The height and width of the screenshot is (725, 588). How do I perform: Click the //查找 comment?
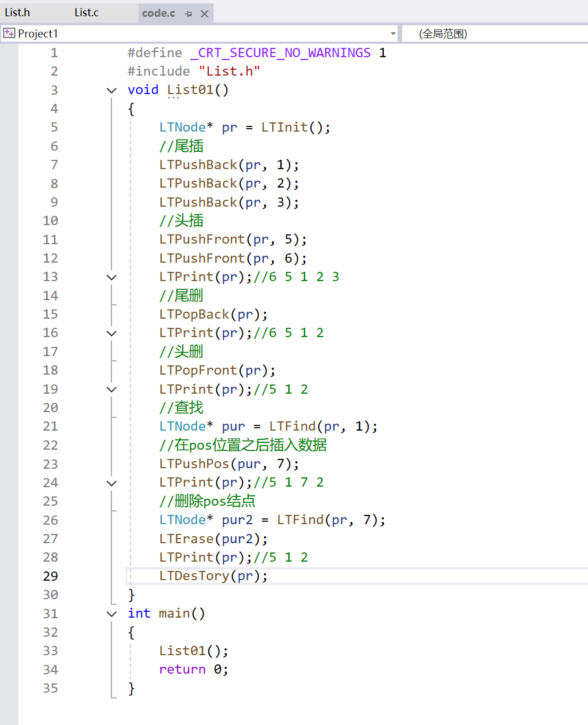(182, 408)
